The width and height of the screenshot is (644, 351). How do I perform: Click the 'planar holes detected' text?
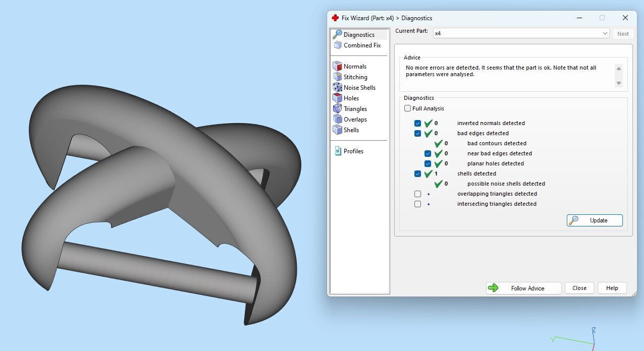tap(495, 163)
